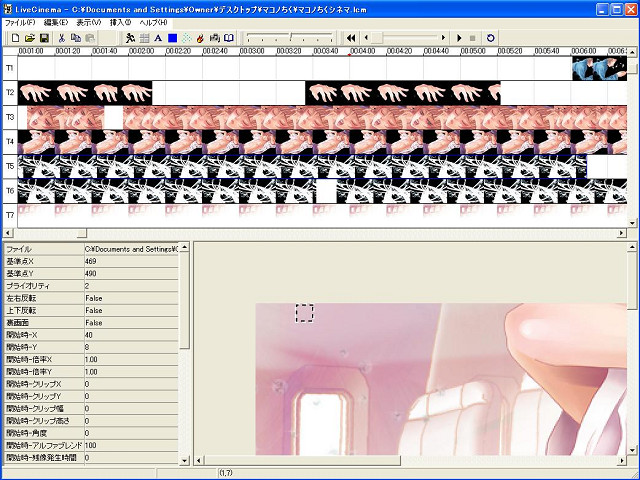This screenshot has width=640, height=480.
Task: Select track label T2
Action: (10, 93)
